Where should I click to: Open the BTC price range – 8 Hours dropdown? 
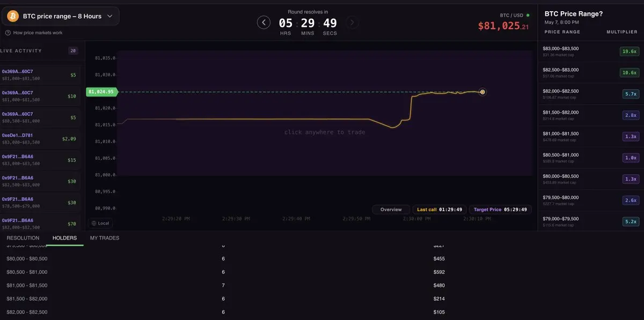point(60,16)
